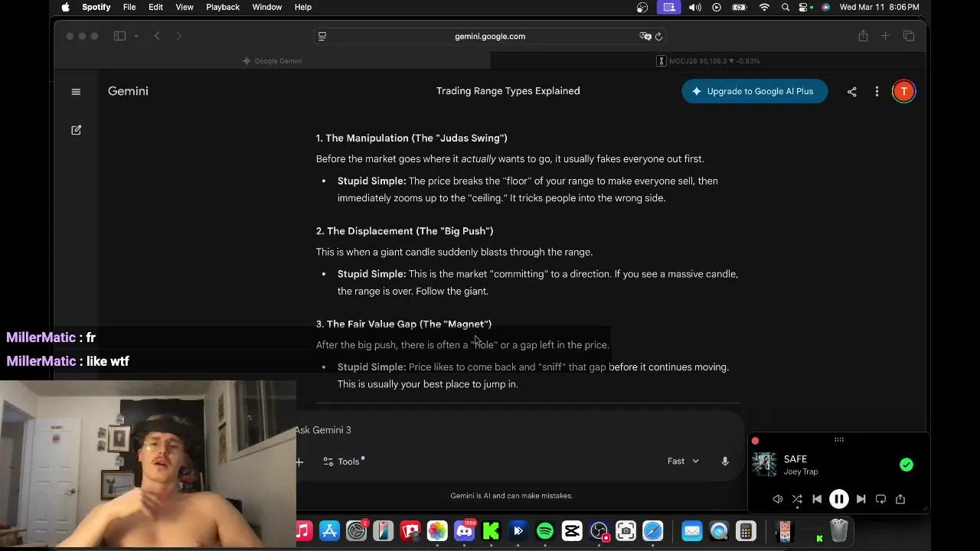Image resolution: width=980 pixels, height=551 pixels.
Task: Toggle repeat in the Spotify mini player
Action: point(880,499)
